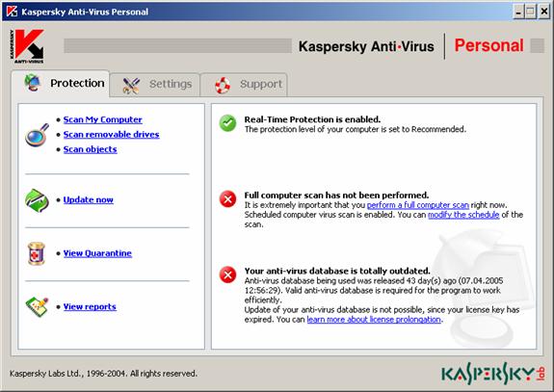Click 'Kaspersky Anti-Virus' header title text

click(366, 46)
